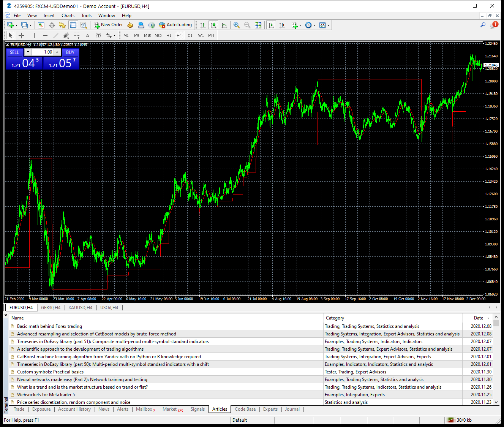Click the New Order button

click(x=108, y=25)
